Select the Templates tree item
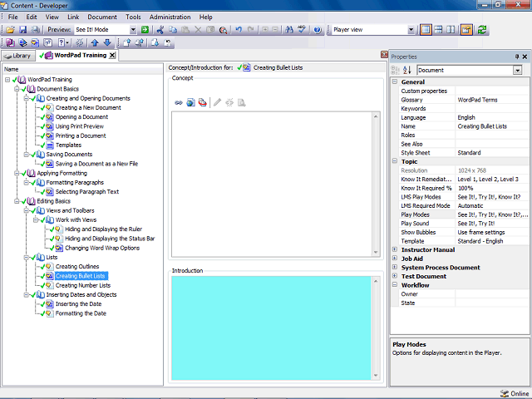532x399 pixels. click(x=68, y=145)
